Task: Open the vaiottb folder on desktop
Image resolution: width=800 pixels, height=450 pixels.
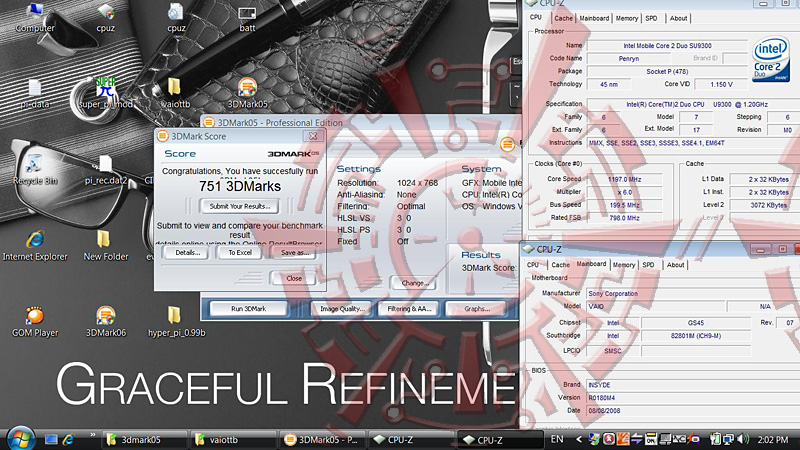Action: pos(175,93)
